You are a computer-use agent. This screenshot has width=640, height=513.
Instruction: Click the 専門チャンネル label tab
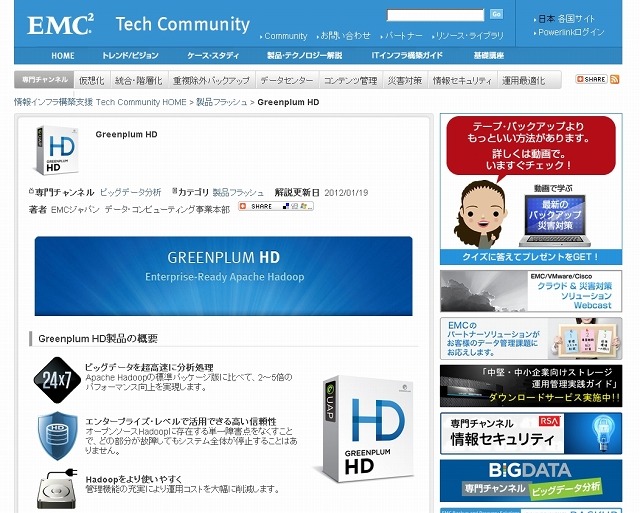pyautogui.click(x=44, y=80)
